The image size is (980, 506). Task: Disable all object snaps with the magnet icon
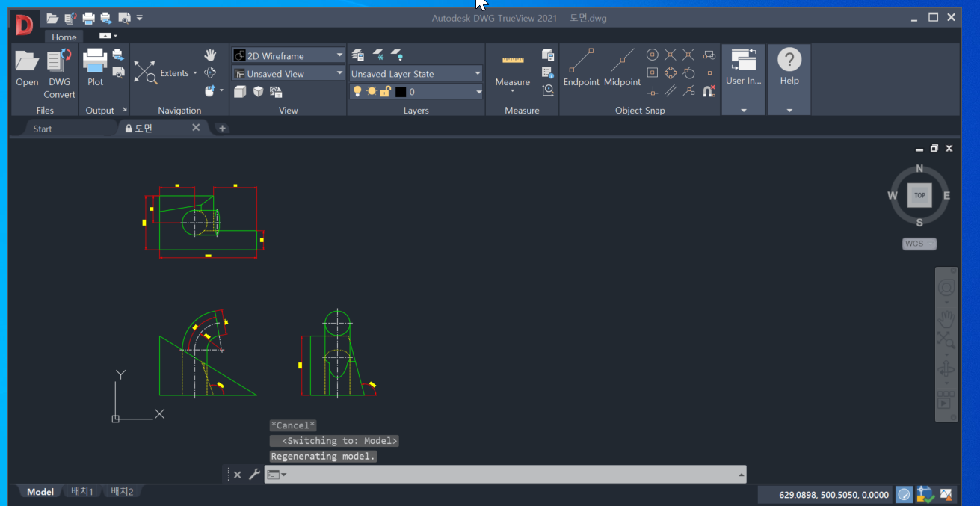[709, 91]
